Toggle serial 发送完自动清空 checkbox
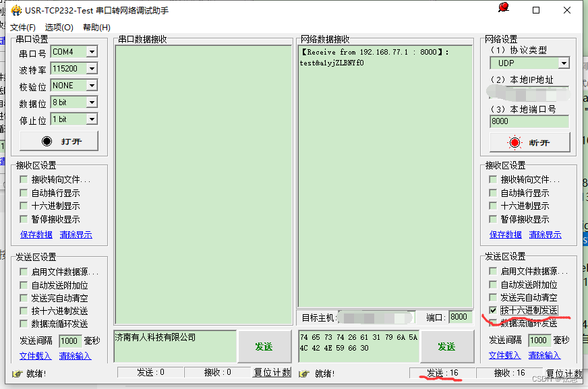 [x=24, y=298]
